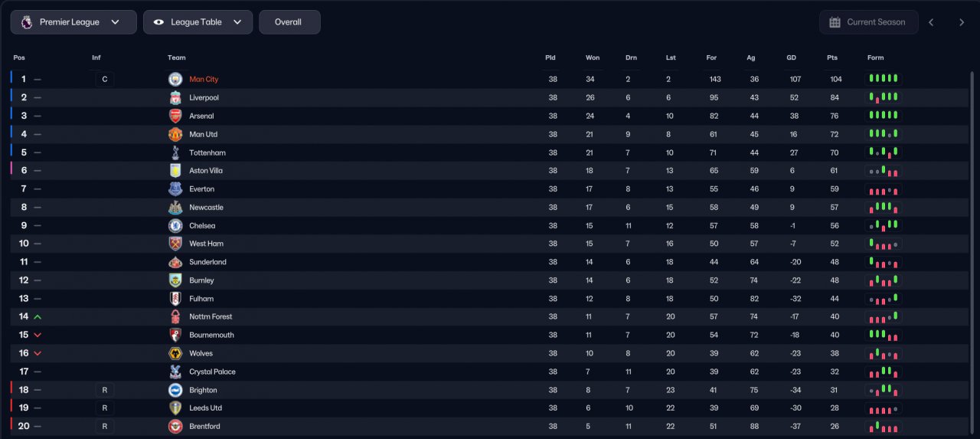The image size is (980, 439).
Task: Click the Wolves club badge
Action: (175, 353)
